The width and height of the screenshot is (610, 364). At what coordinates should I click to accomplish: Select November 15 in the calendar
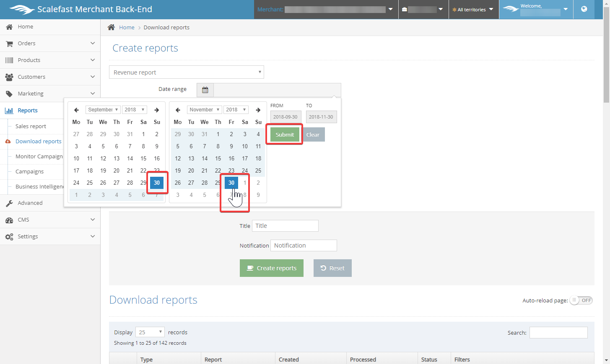[x=218, y=159]
